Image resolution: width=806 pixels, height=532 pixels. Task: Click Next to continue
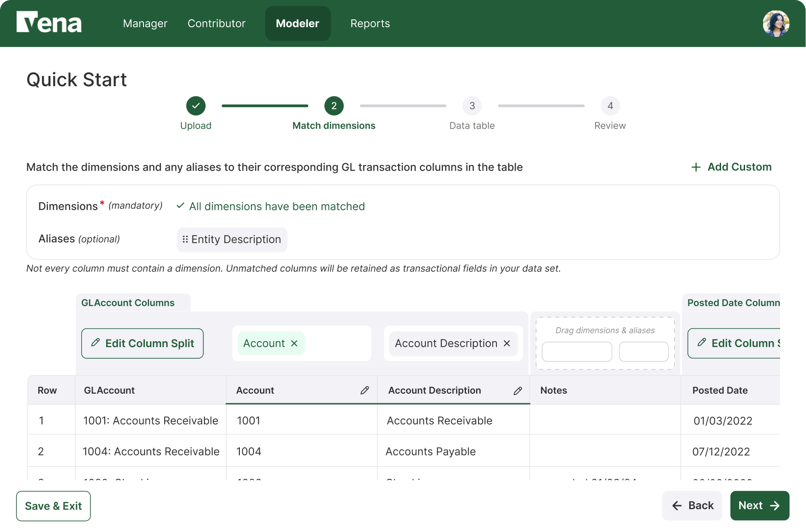[759, 506]
